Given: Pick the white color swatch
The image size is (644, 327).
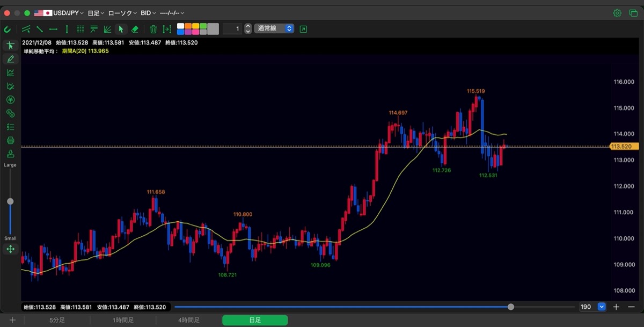Looking at the screenshot, I should 180,26.
